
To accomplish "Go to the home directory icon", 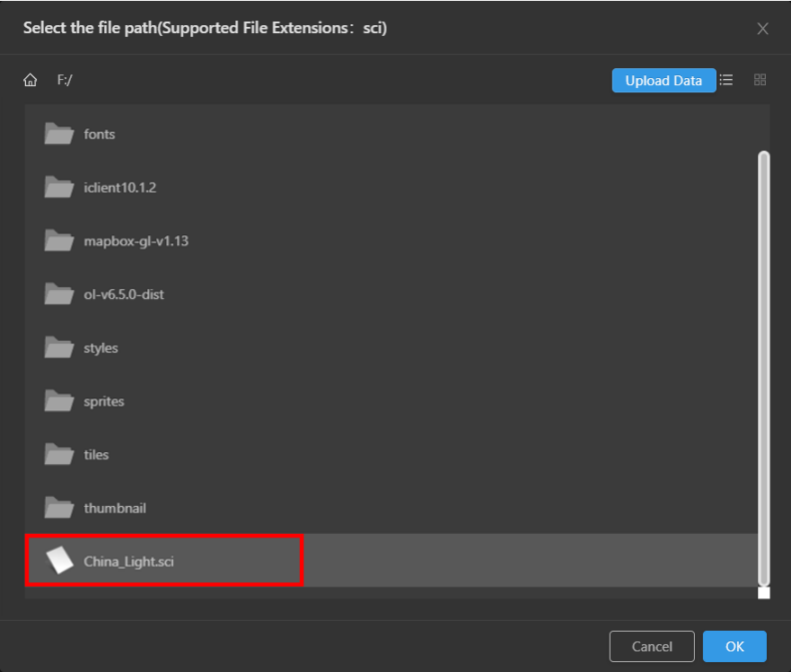I will (x=31, y=80).
